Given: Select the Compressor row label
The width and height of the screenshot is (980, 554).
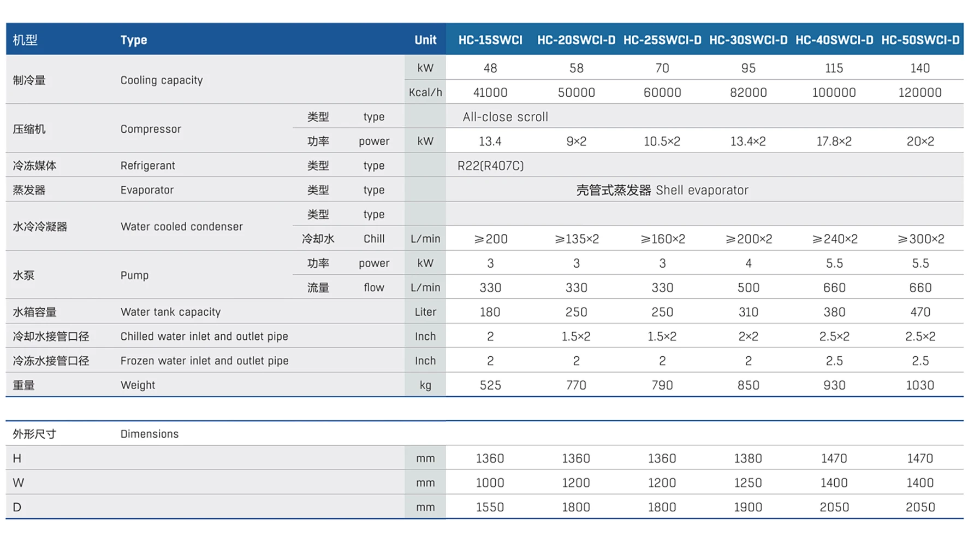Looking at the screenshot, I should (x=151, y=129).
